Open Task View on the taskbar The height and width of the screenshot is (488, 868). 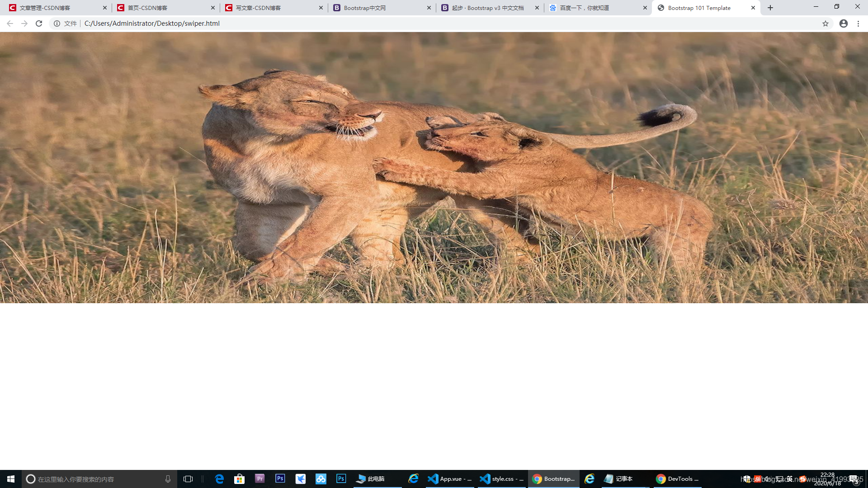188,479
